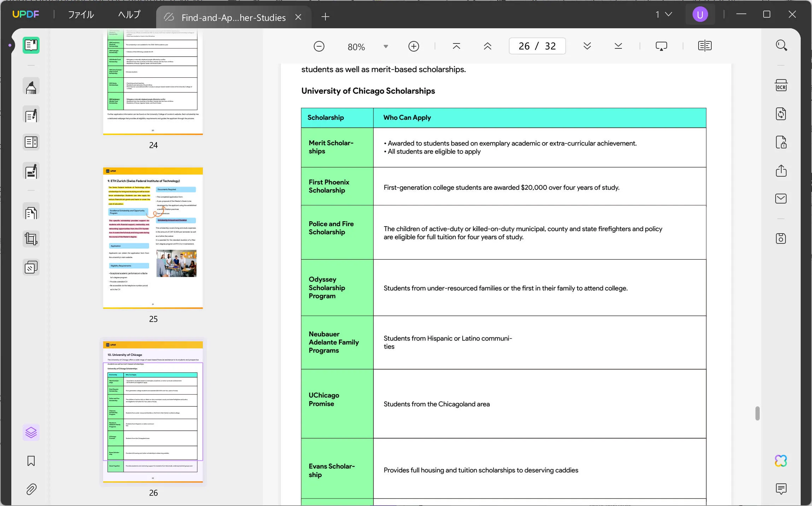Screen dimensions: 812x506
Task: Close the Find-and-Ap...her-Studies tab
Action: coord(298,17)
